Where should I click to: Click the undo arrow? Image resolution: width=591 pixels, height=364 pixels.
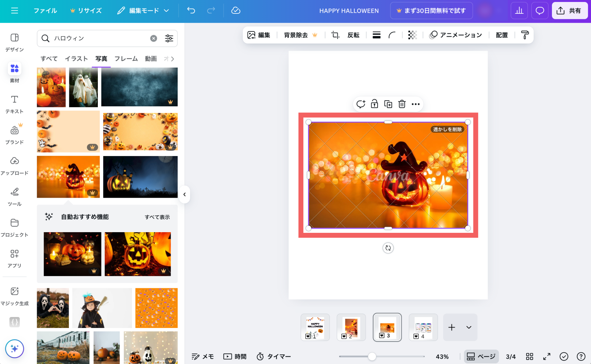(191, 10)
